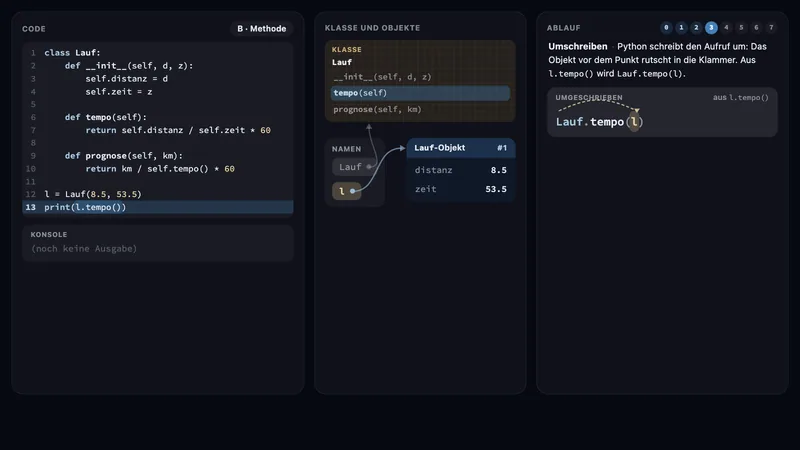Jump to step 2 in Ablauf
800x450 pixels.
click(696, 28)
